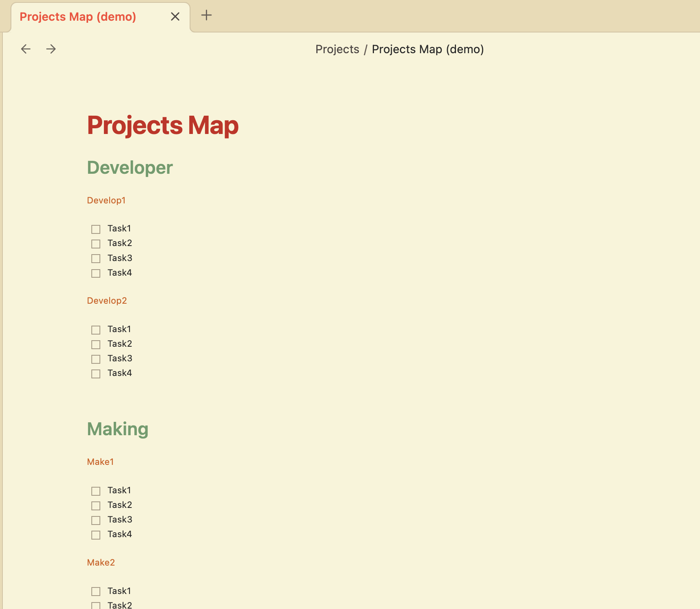Navigate back with the left arrow
This screenshot has width=700, height=609.
coord(26,49)
